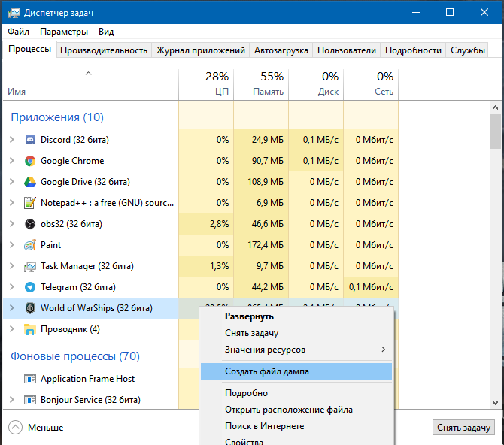Expand the Discord process group

click(12, 140)
